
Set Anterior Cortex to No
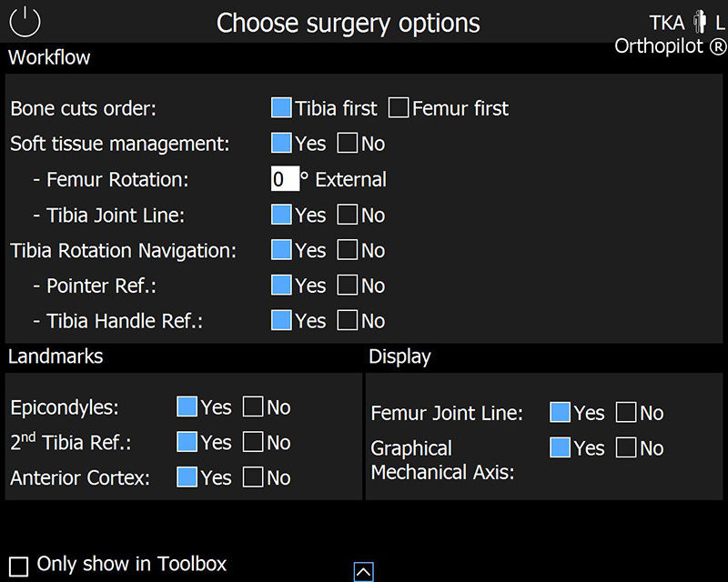pos(252,477)
